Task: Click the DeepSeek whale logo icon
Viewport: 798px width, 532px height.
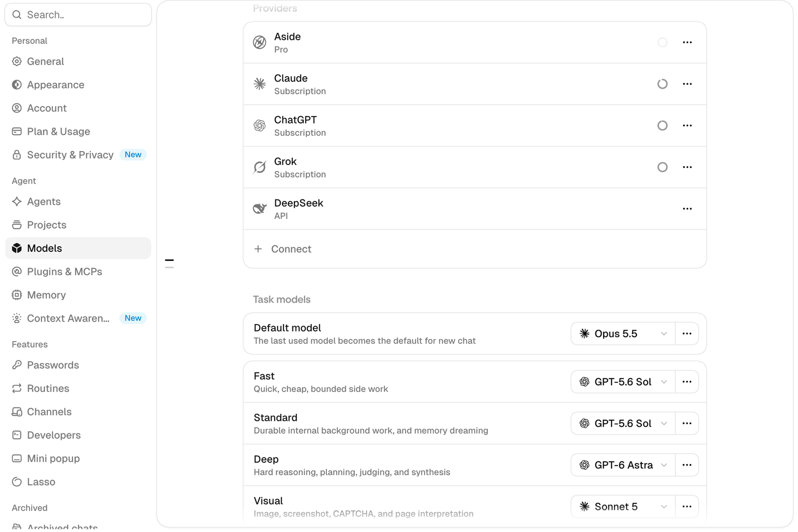Action: point(259,209)
